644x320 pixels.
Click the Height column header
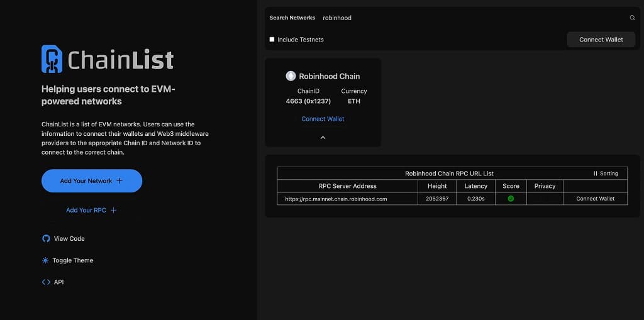437,186
